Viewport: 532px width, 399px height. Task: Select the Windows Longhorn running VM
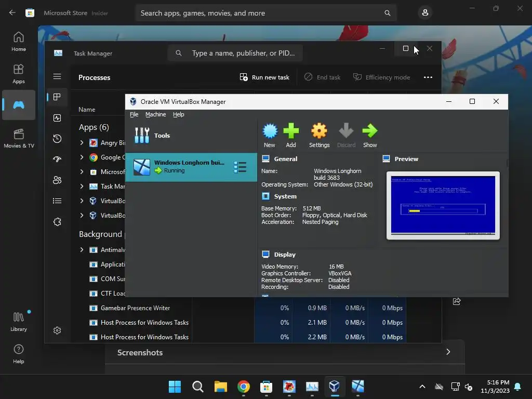coord(191,167)
